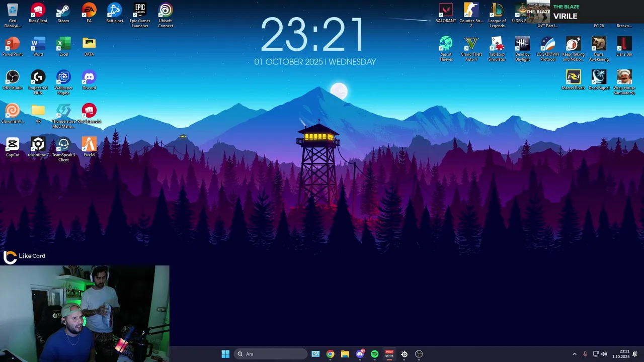
Task: Select the Recycle Bin (Geri Dönüşüm) icon
Action: tap(13, 16)
